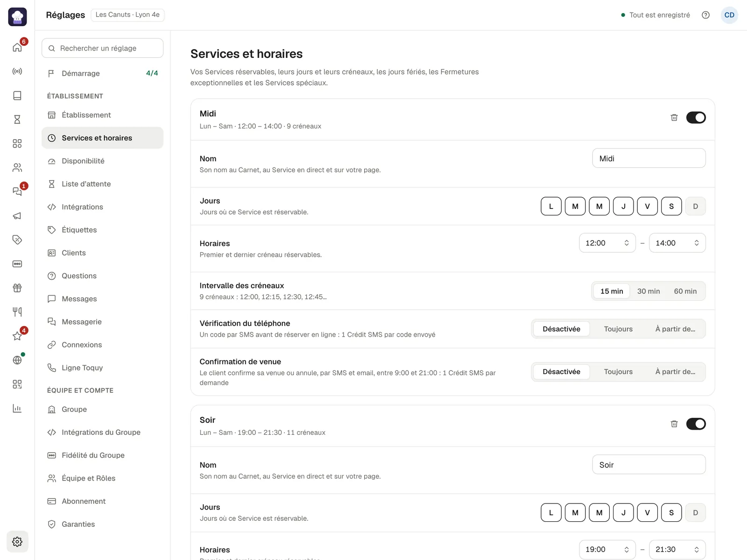This screenshot has width=747, height=560.
Task: Open the chat icon with badge 1
Action: 17,191
